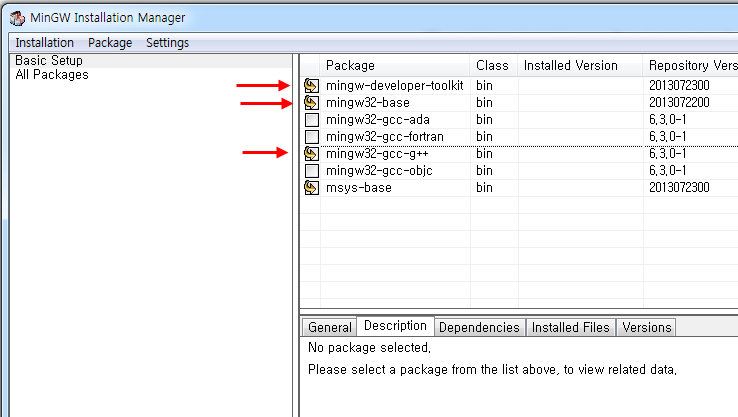Switch to the General tab
Viewport: 738px width, 417px height.
(x=329, y=327)
